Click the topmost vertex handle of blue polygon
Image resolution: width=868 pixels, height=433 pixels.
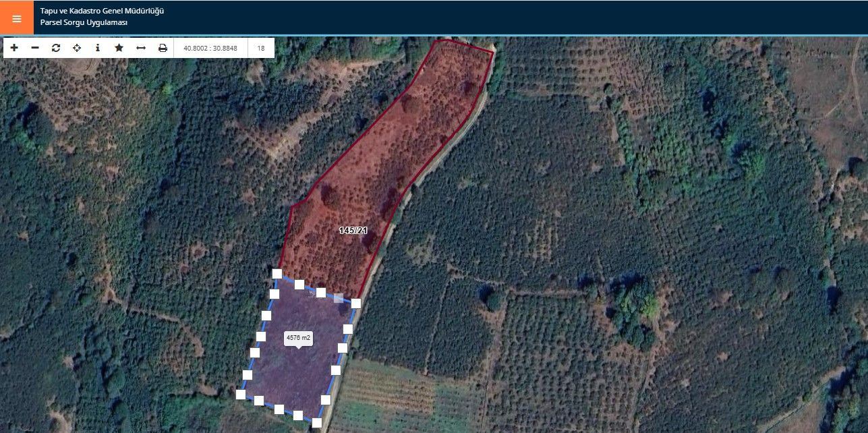pos(277,273)
